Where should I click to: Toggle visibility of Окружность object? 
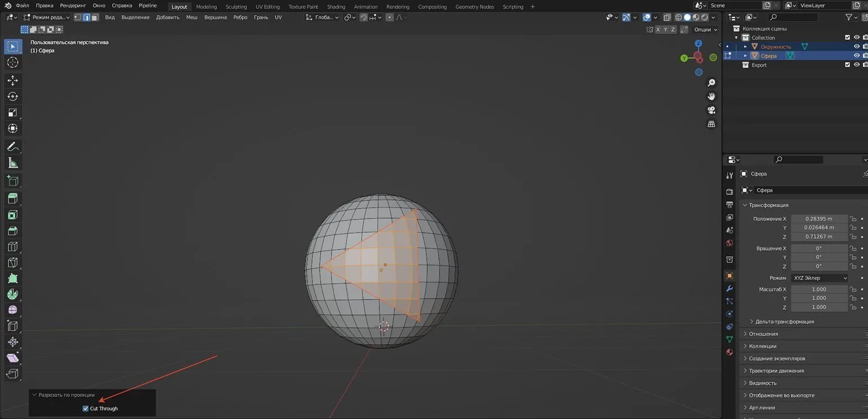[856, 47]
